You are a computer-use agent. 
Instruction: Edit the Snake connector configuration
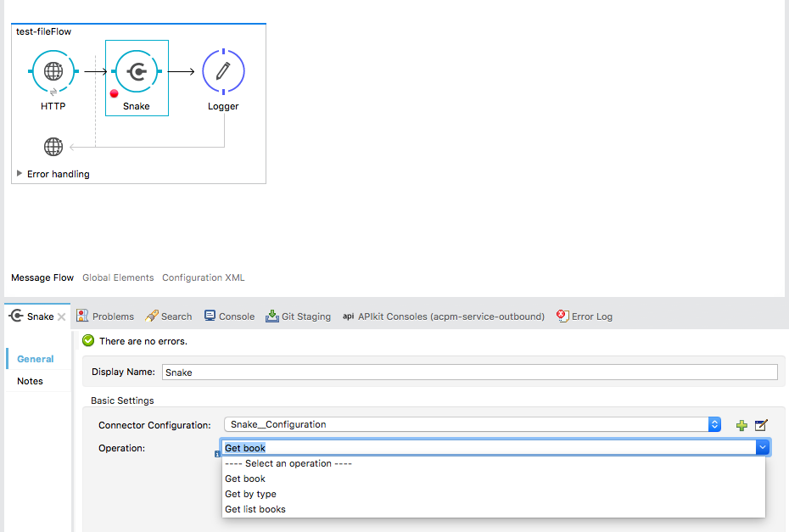(x=761, y=425)
